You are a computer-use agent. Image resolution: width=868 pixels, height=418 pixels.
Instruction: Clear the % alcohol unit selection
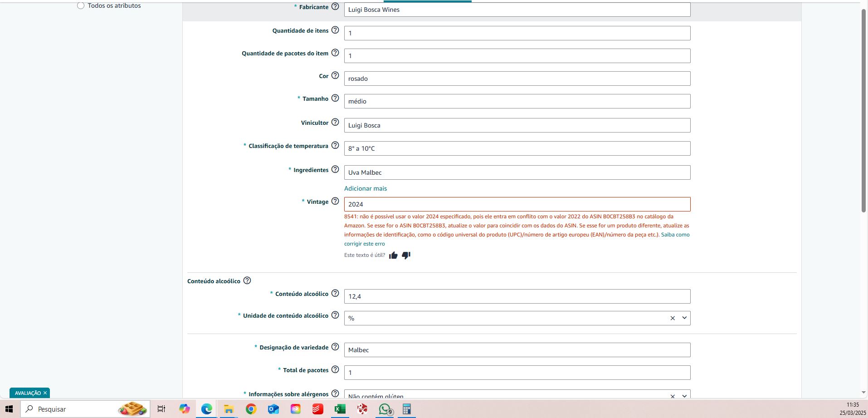pos(673,318)
